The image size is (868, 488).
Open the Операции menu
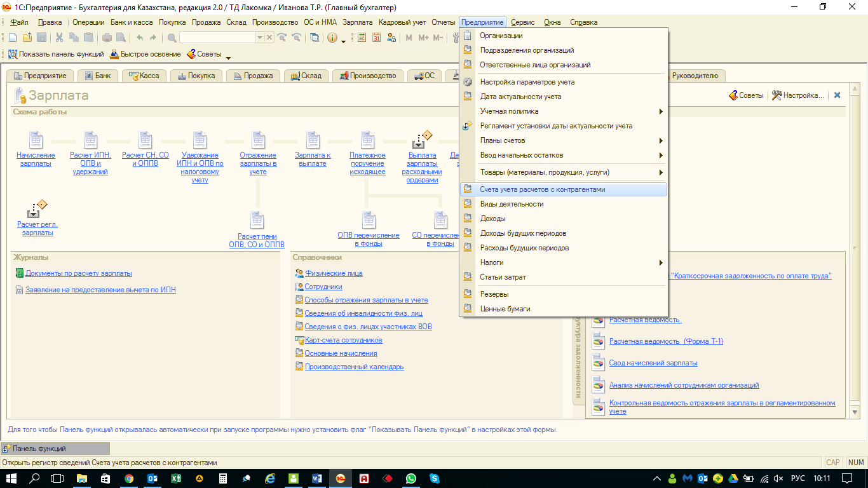tap(88, 22)
